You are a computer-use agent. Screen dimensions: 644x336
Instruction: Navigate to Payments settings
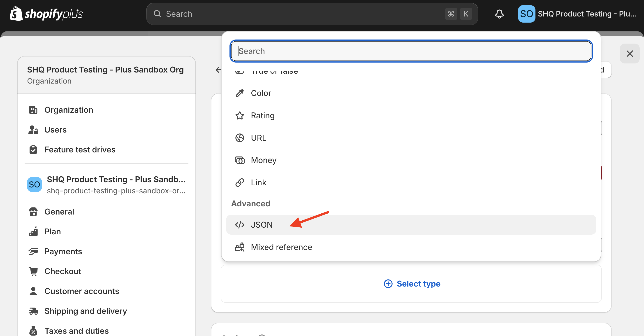click(63, 251)
